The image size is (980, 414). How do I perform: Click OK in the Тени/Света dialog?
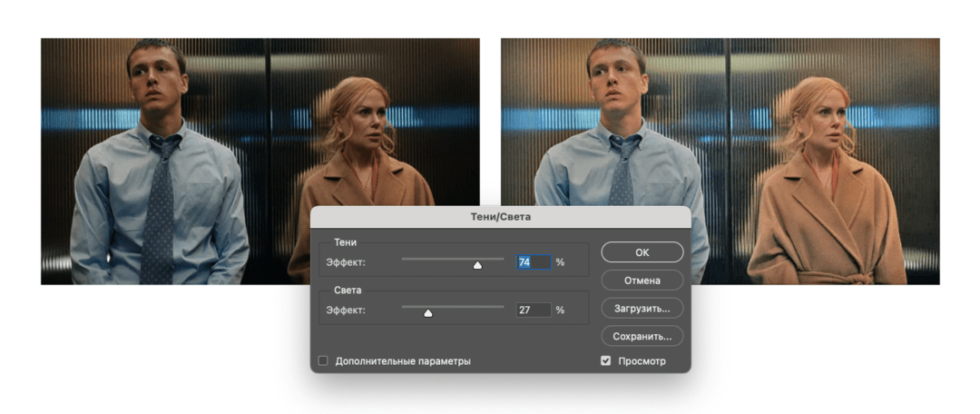[x=642, y=252]
